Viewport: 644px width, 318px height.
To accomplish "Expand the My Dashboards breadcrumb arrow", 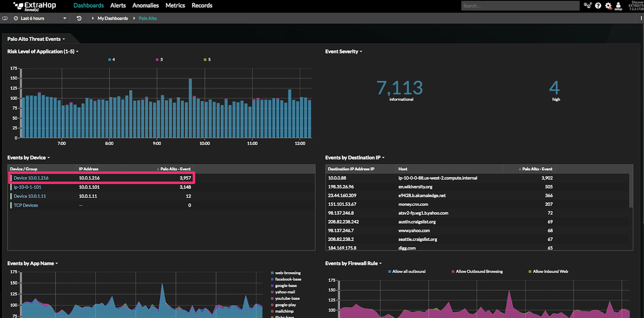I will click(x=93, y=18).
